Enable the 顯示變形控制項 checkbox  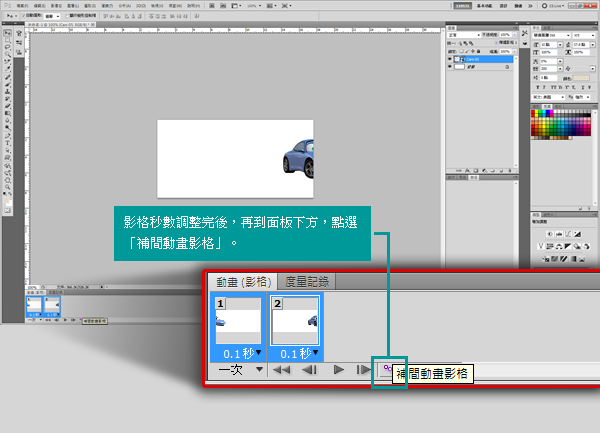coord(67,16)
